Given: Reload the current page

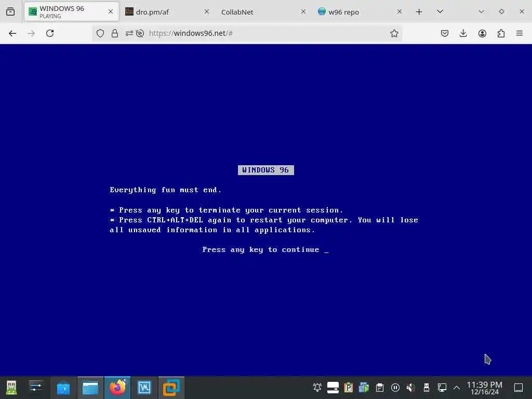Looking at the screenshot, I should [x=50, y=33].
